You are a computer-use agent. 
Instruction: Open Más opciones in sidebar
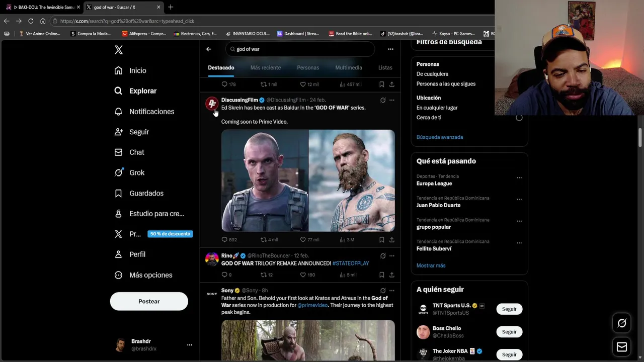143,275
